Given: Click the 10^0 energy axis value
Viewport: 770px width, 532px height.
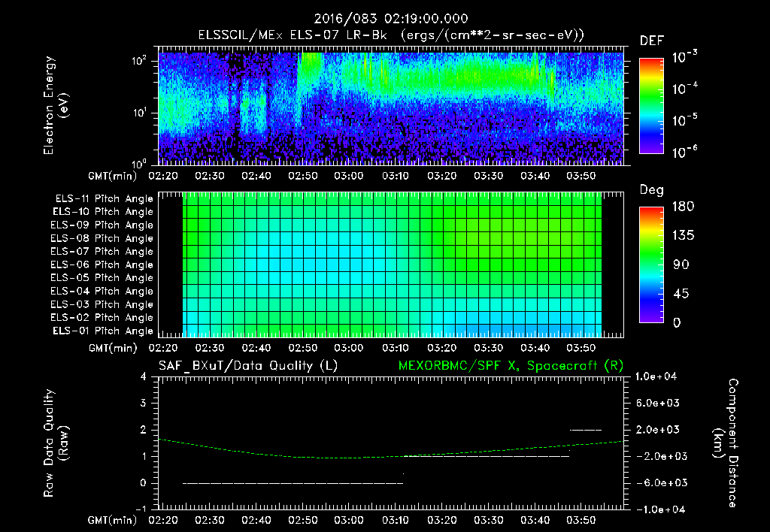Looking at the screenshot, I should (x=139, y=163).
